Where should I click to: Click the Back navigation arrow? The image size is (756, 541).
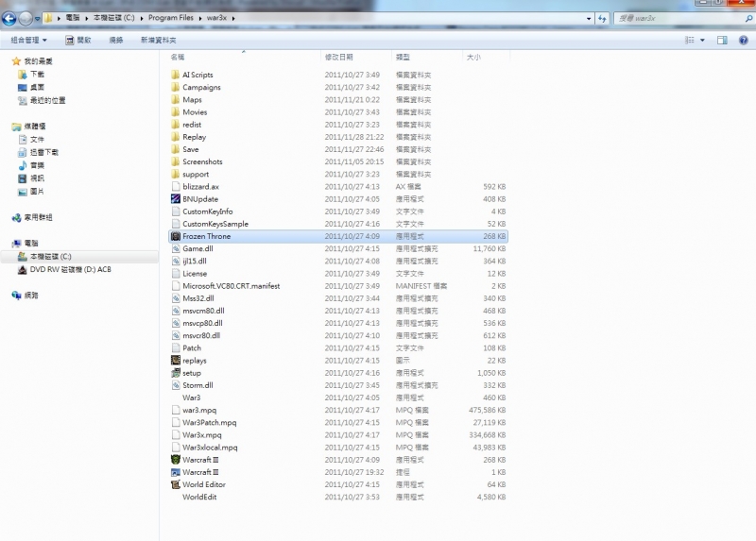pyautogui.click(x=9, y=18)
